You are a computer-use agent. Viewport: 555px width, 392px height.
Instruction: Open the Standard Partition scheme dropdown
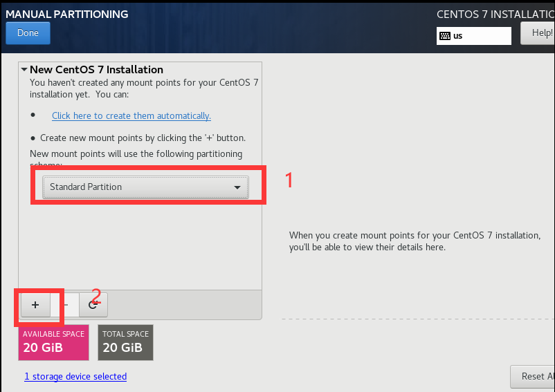click(145, 187)
